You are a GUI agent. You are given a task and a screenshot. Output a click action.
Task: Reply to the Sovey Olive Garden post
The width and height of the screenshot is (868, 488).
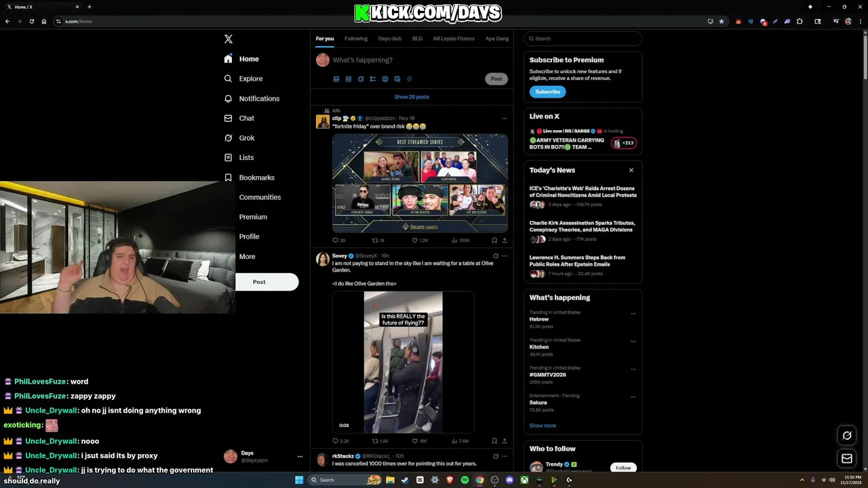tap(335, 441)
